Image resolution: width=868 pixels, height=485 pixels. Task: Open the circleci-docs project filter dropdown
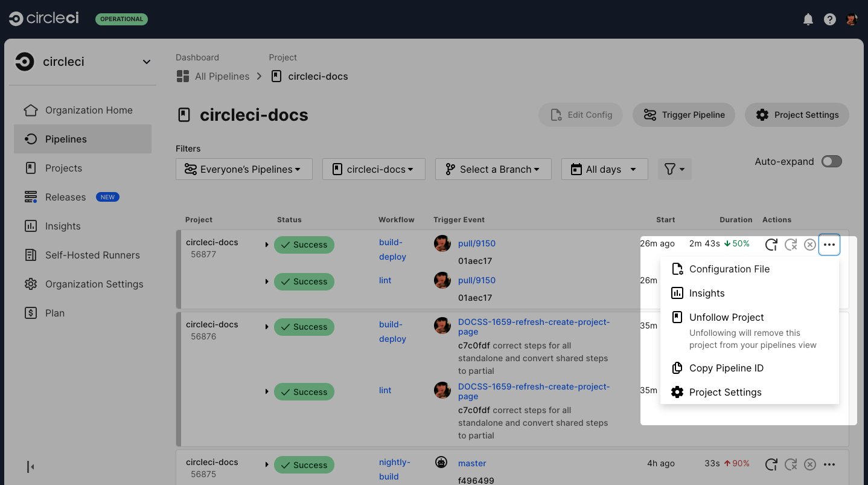point(374,169)
